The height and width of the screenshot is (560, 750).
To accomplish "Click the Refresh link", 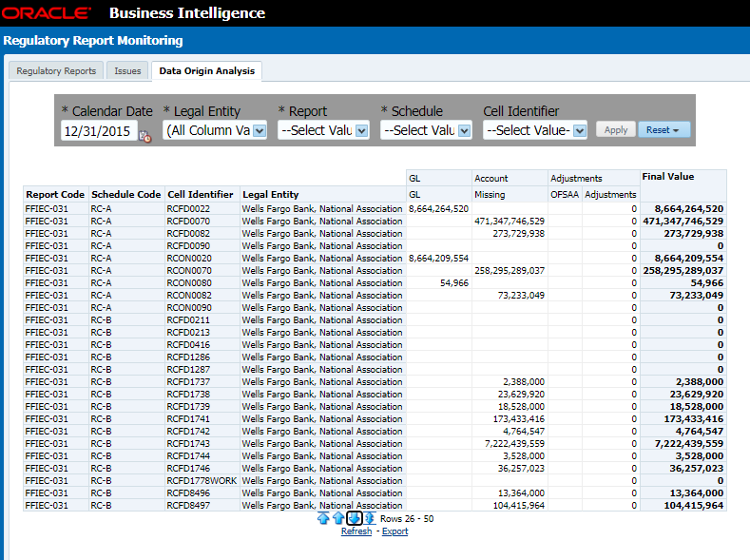I will tap(356, 531).
